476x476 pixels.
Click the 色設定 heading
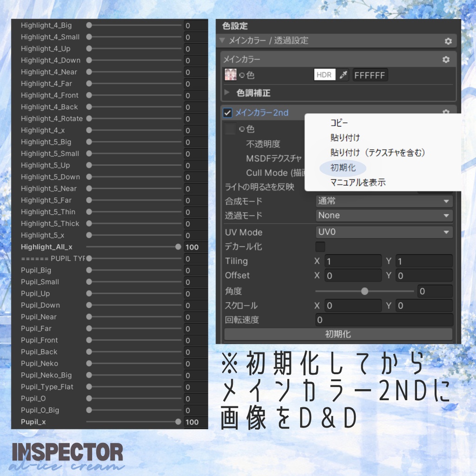click(235, 26)
